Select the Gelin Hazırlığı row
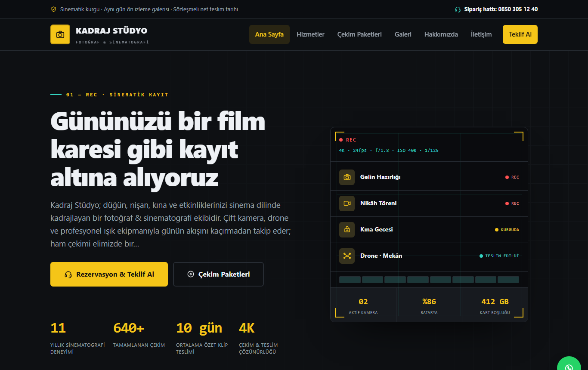Viewport: 588px width, 370px height. pos(429,177)
